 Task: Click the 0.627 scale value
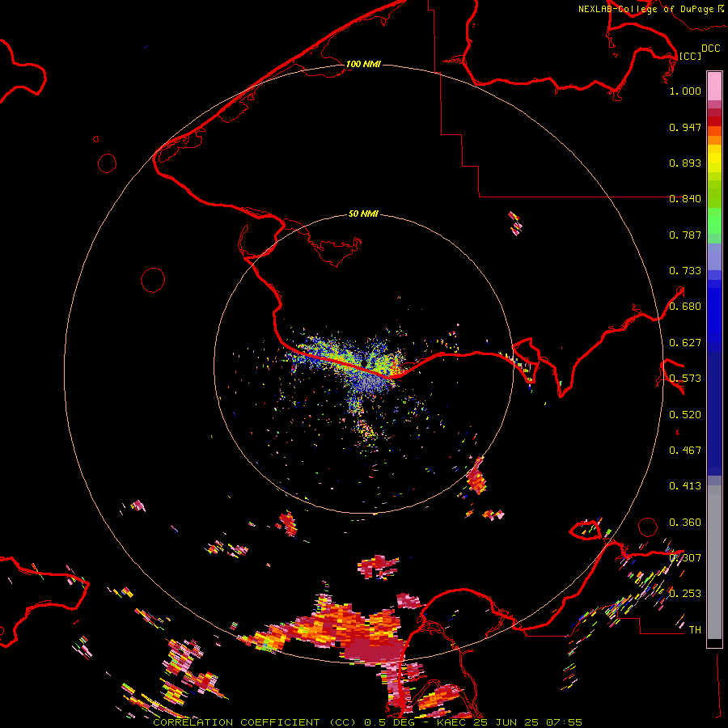tap(685, 343)
